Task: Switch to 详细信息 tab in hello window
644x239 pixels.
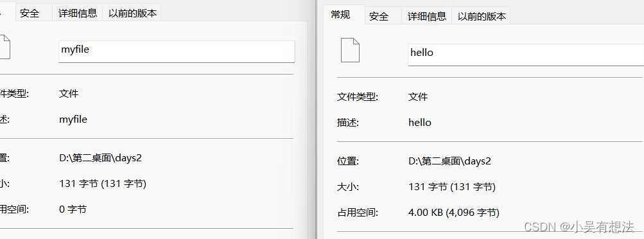Action: tap(427, 17)
